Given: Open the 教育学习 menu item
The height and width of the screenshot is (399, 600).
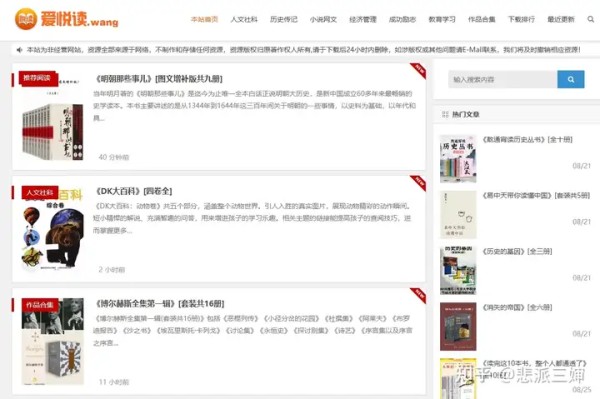Looking at the screenshot, I should pyautogui.click(x=442, y=19).
